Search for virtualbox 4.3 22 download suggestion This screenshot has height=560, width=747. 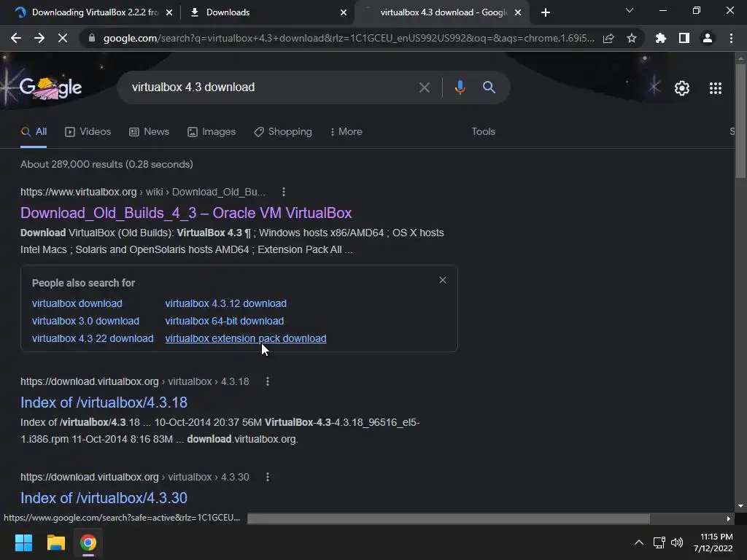coord(93,338)
